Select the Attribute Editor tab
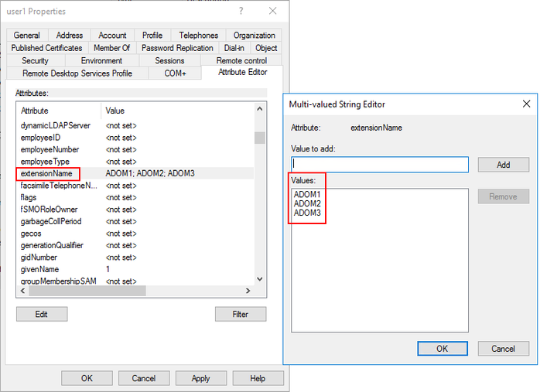Image resolution: width=540 pixels, height=392 pixels. tap(242, 72)
